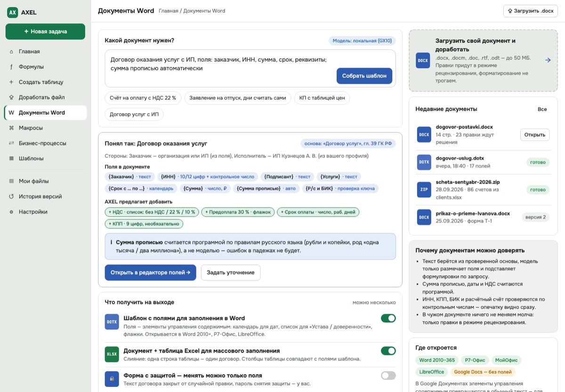Click ZIP icon of scheta-sentyabr-2026.zip
The height and width of the screenshot is (392, 565).
pyautogui.click(x=424, y=190)
